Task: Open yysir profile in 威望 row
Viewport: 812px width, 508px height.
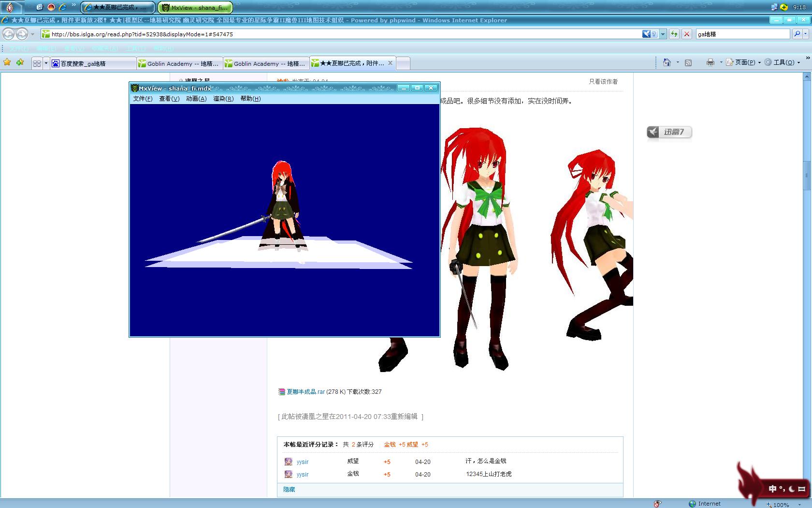Action: point(303,462)
